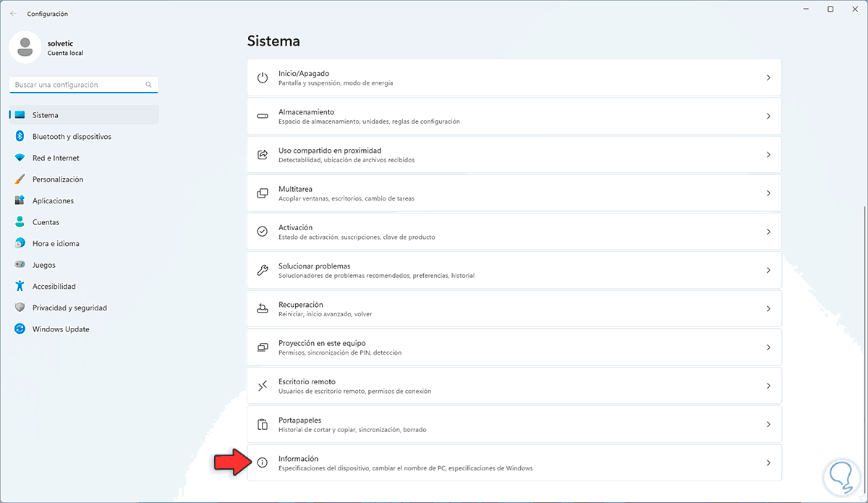The height and width of the screenshot is (503, 868).
Task: Click the Portapapeles clipboard icon
Action: coord(263,424)
